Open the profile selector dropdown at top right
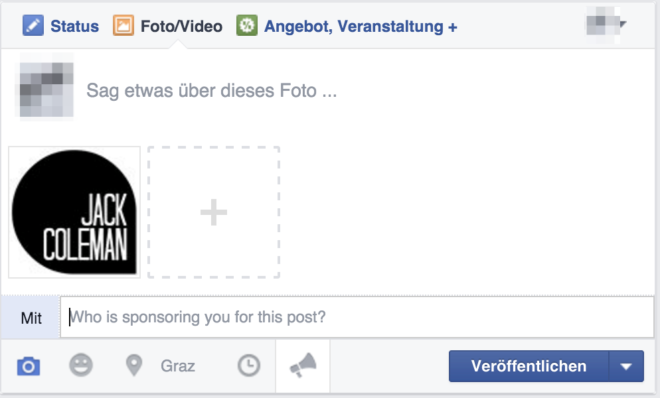Screen dimensions: 660x398 (x=606, y=24)
